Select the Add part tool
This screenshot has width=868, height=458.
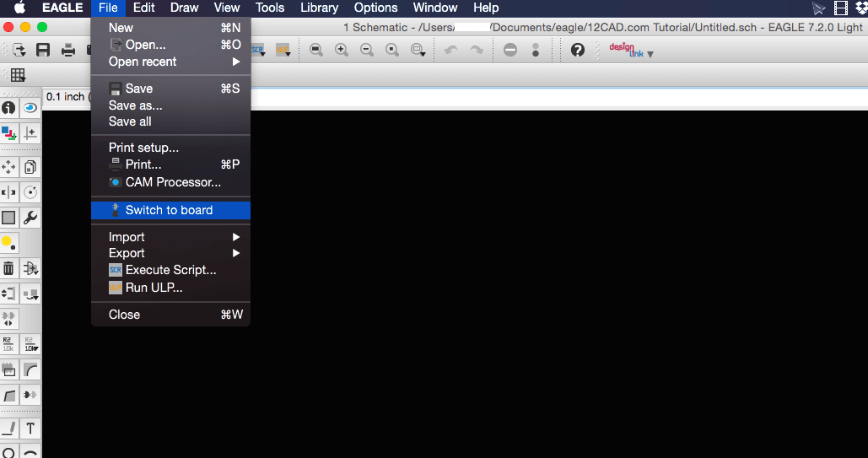30,268
